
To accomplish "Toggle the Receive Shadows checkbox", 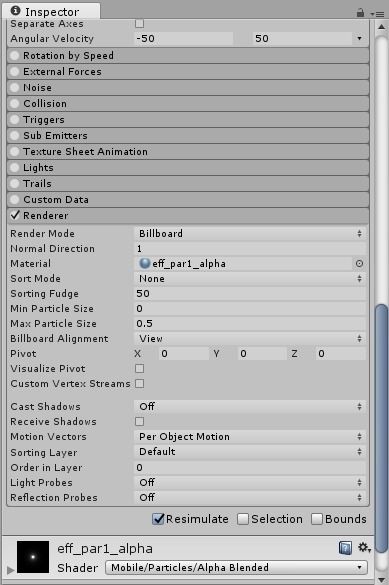I will pos(139,422).
